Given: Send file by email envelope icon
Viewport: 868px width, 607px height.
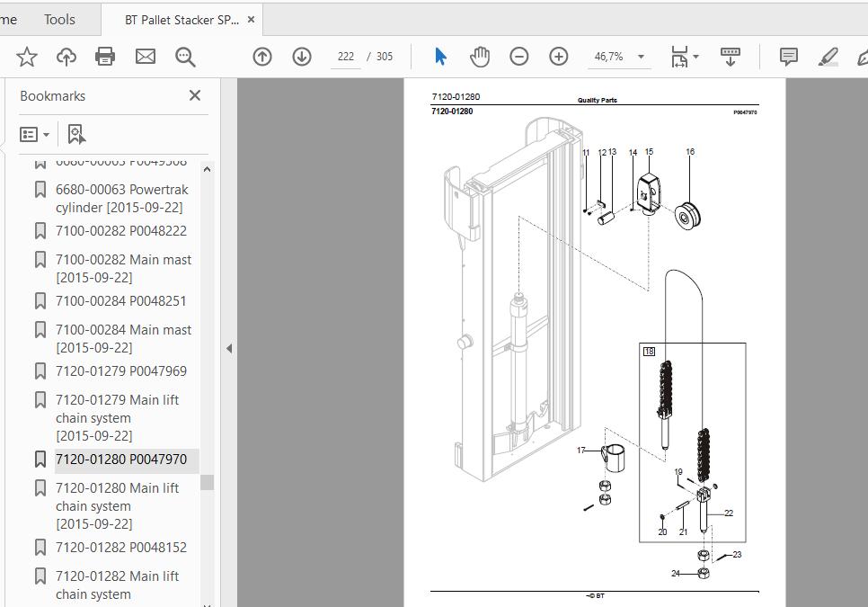Looking at the screenshot, I should (x=146, y=57).
